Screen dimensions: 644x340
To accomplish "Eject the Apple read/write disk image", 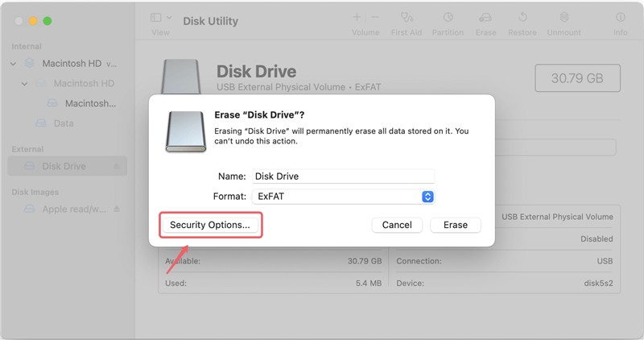I will (x=116, y=209).
